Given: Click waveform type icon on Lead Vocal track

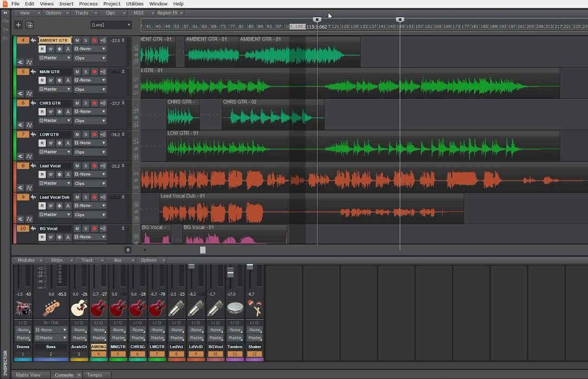Looking at the screenshot, I should [x=34, y=165].
